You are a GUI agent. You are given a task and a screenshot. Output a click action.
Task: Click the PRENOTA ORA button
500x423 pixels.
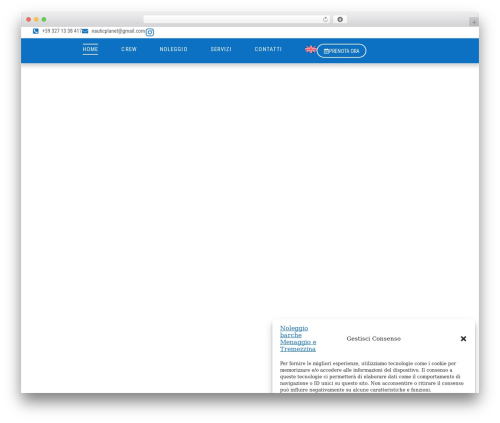(341, 51)
